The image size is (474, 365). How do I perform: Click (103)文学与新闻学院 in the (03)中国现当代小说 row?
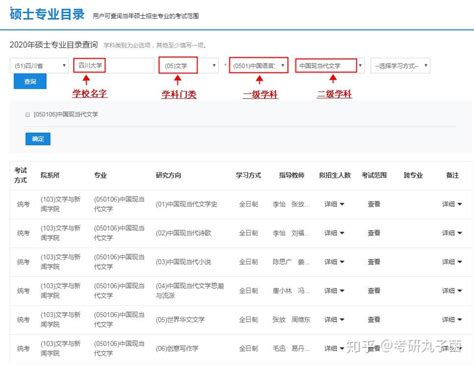pyautogui.click(x=60, y=262)
